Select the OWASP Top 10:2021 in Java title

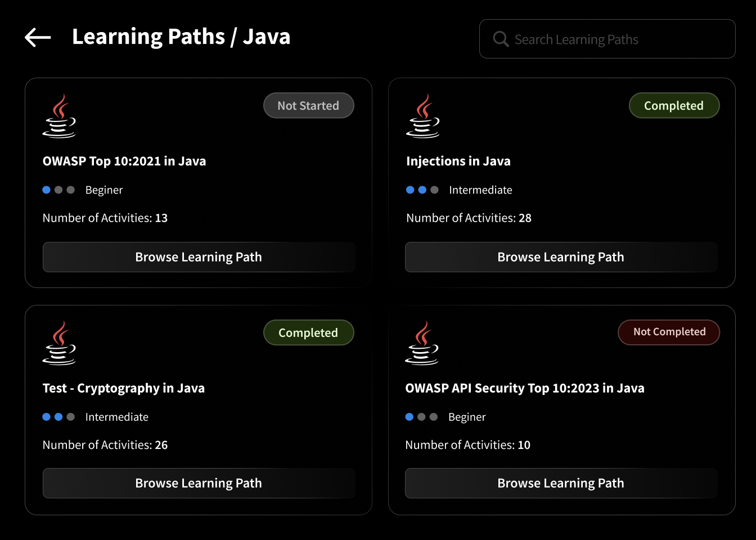pos(124,161)
